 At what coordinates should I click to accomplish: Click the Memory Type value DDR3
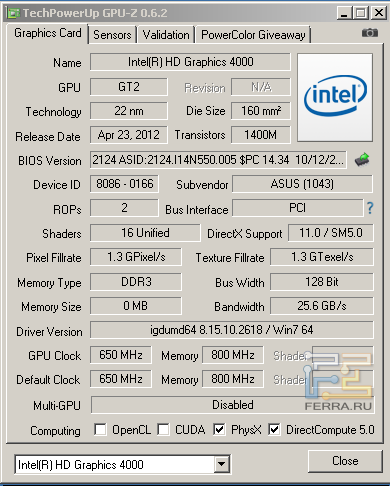[x=136, y=282]
